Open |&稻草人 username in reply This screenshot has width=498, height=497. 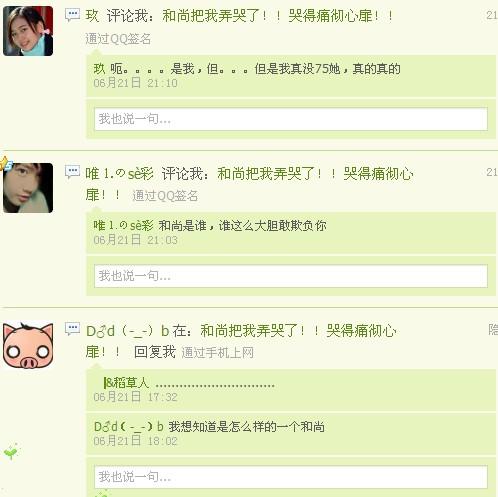(x=126, y=383)
